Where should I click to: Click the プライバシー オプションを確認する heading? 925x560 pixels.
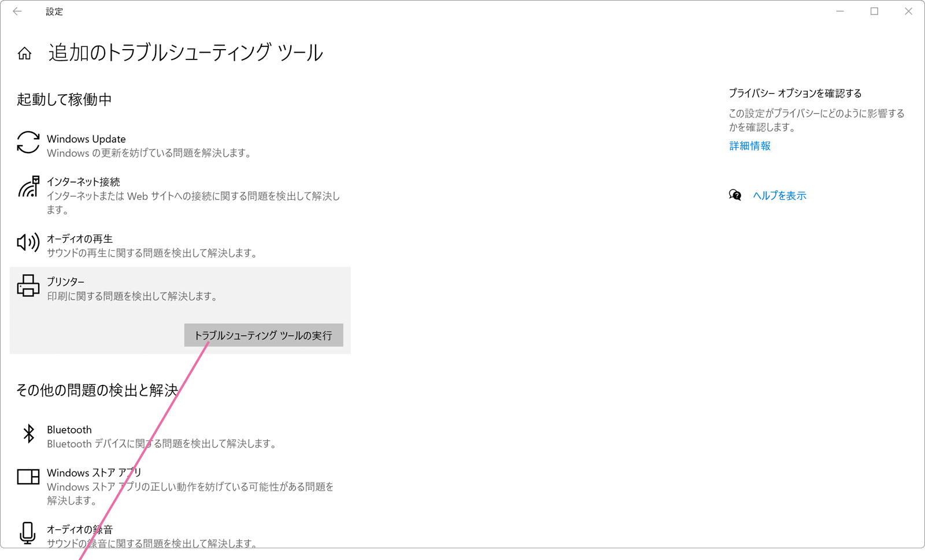pyautogui.click(x=795, y=93)
